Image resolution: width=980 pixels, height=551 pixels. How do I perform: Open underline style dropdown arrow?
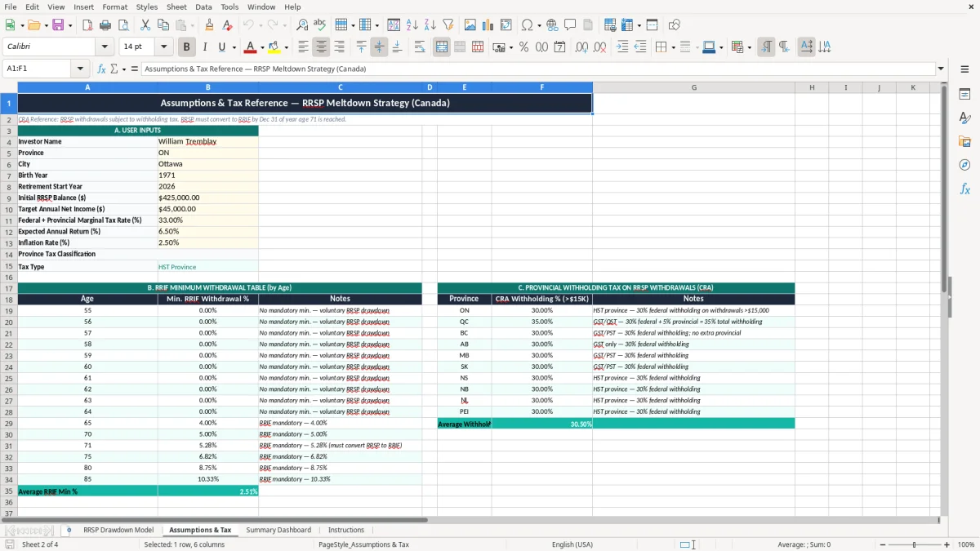[x=233, y=47]
